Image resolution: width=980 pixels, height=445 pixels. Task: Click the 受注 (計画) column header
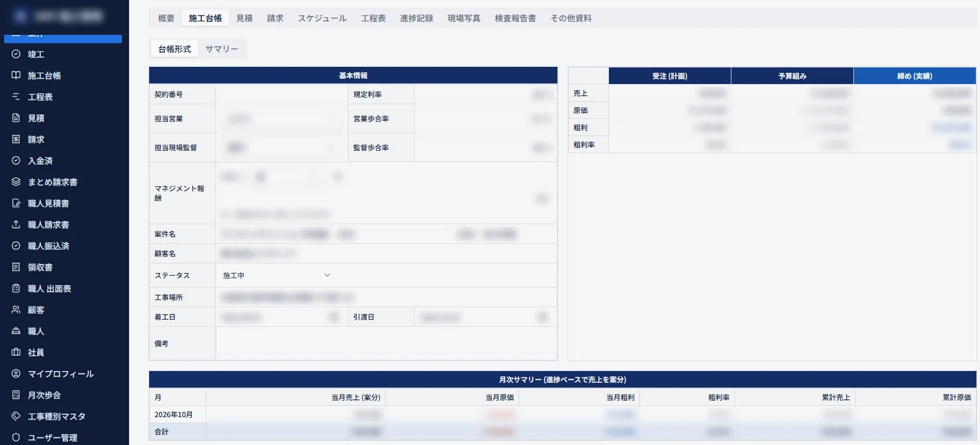coord(670,76)
